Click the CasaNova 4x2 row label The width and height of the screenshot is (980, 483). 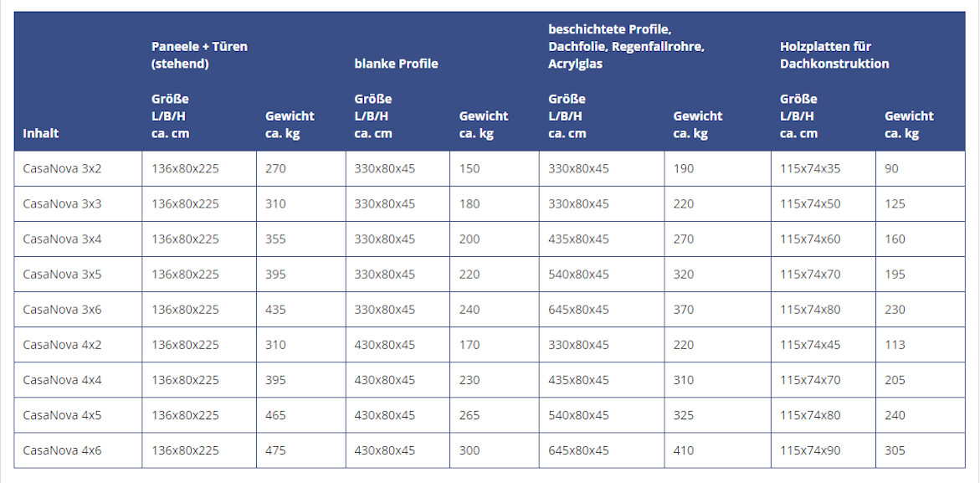pyautogui.click(x=62, y=345)
